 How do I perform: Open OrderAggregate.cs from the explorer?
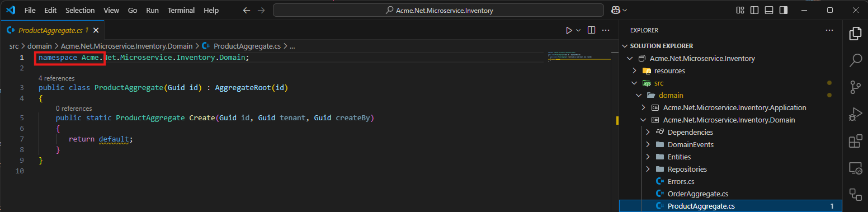698,194
